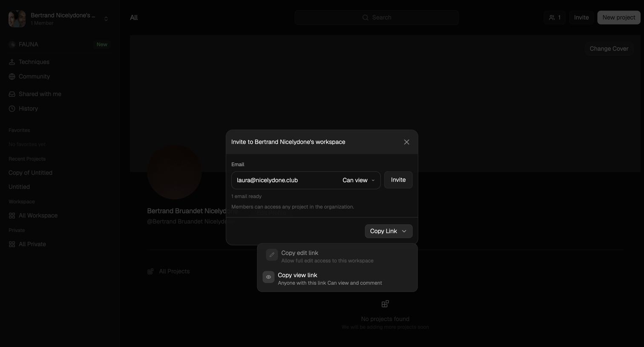Click the pencil icon for Copy edit link

272,255
